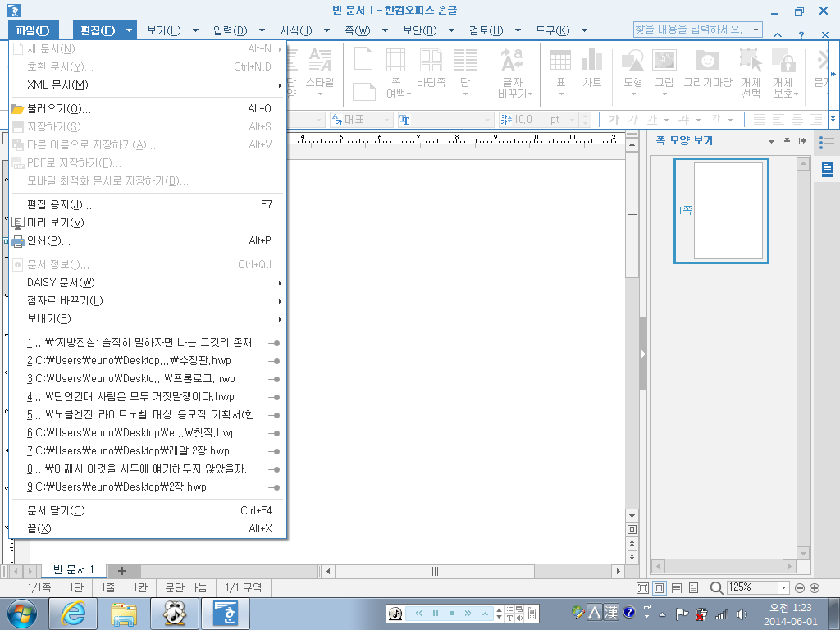Close the 쪽 모양 보기 side panel
This screenshot has width=840, height=630.
[x=802, y=141]
